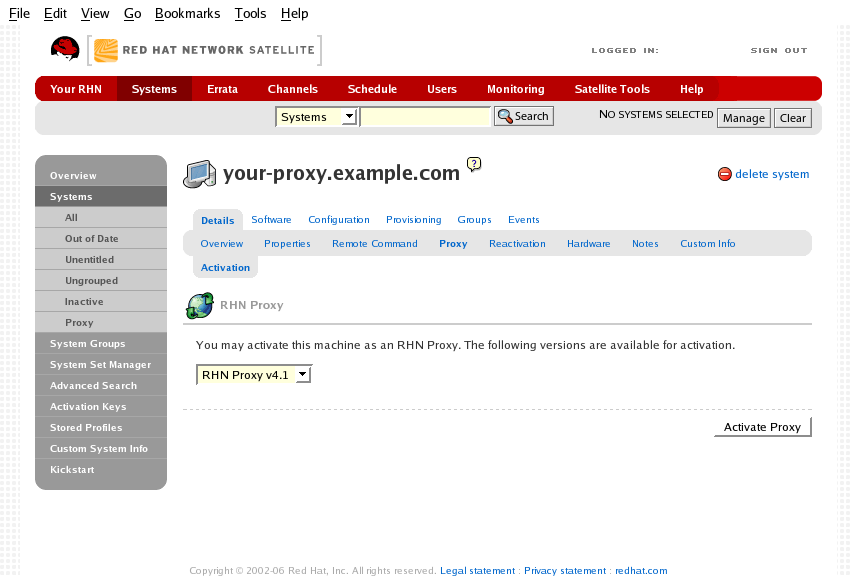Click the Sign Out link
Image resolution: width=852 pixels, height=577 pixels.
click(779, 51)
